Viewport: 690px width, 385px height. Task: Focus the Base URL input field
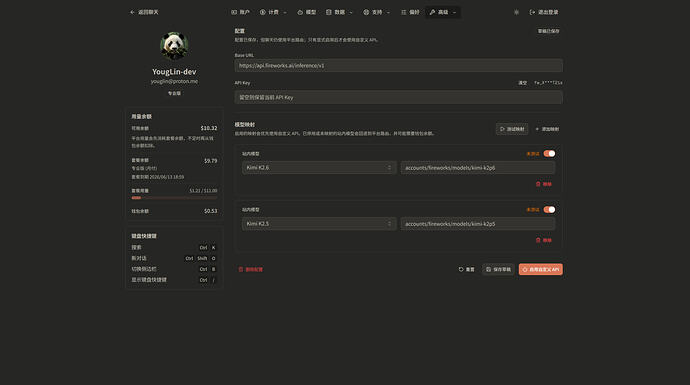tap(398, 66)
